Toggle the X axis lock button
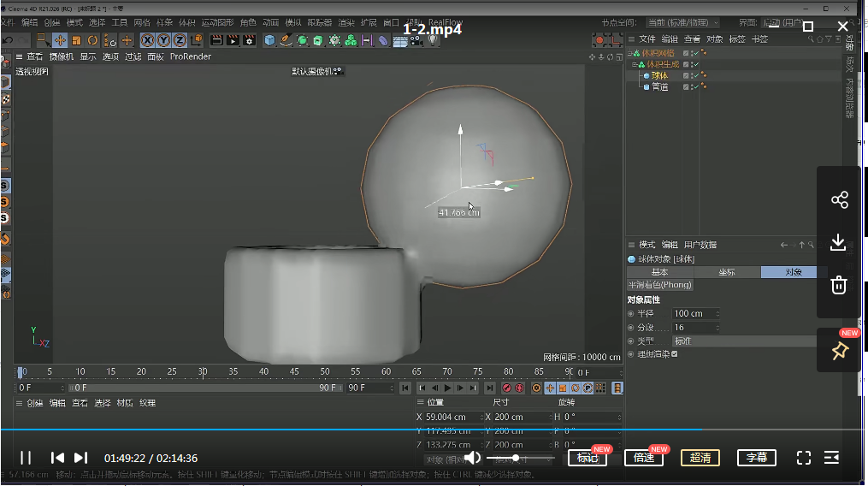The height and width of the screenshot is (486, 868). click(147, 40)
